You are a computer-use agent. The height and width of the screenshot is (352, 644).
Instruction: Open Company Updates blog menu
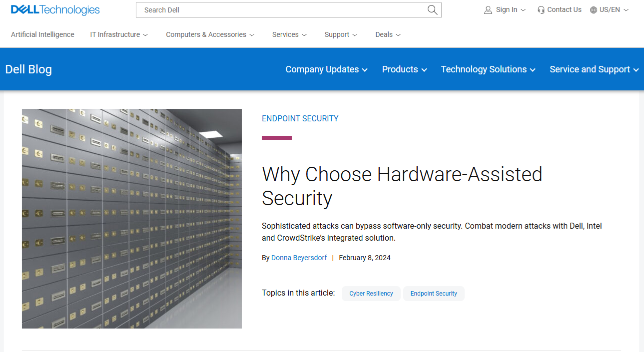pos(326,69)
